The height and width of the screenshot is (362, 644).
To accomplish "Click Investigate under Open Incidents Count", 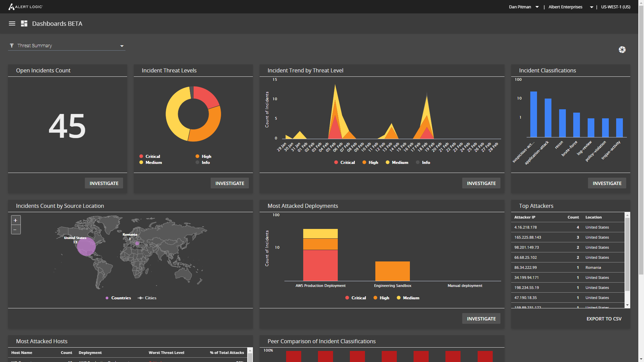I will 104,183.
